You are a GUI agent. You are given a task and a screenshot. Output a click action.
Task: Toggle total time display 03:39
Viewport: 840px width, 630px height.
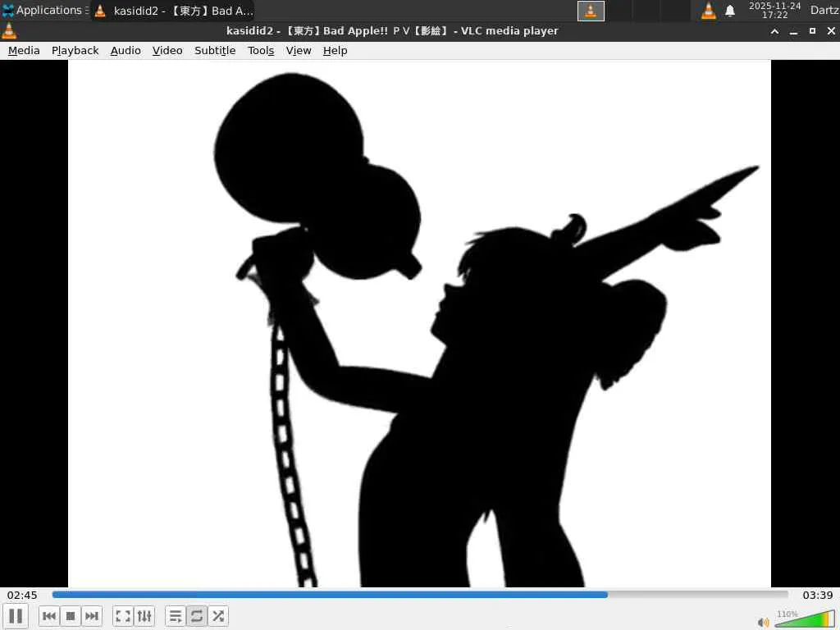click(818, 596)
